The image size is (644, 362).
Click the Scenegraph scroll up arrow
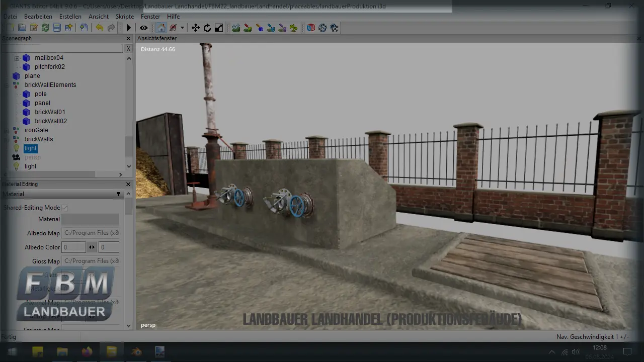click(x=129, y=58)
